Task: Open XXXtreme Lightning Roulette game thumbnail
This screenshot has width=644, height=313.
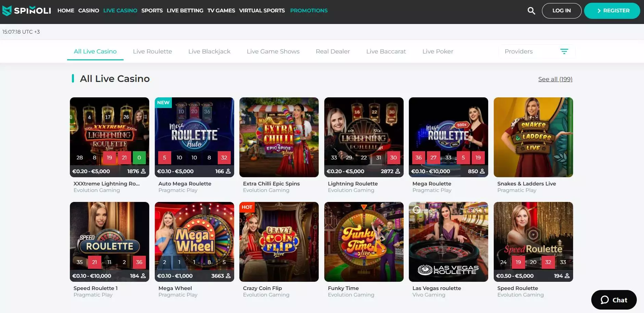Action: 110,137
